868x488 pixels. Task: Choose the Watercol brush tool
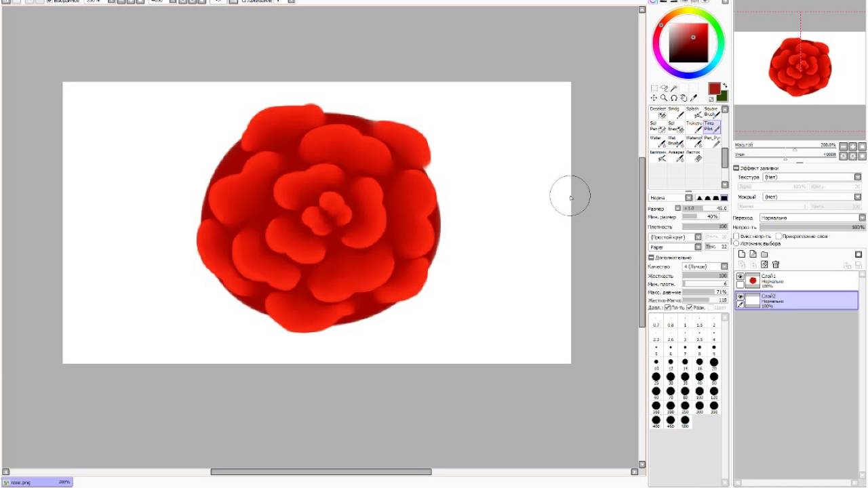click(694, 141)
